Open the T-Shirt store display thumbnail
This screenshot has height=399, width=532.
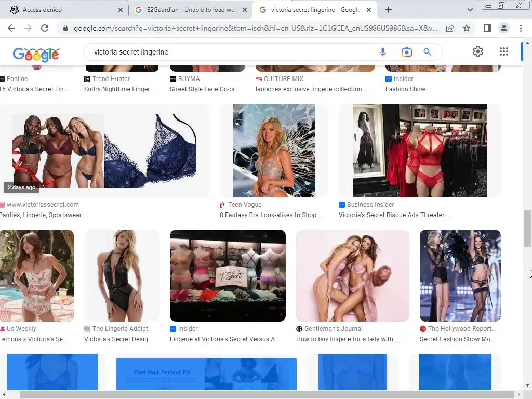(228, 275)
